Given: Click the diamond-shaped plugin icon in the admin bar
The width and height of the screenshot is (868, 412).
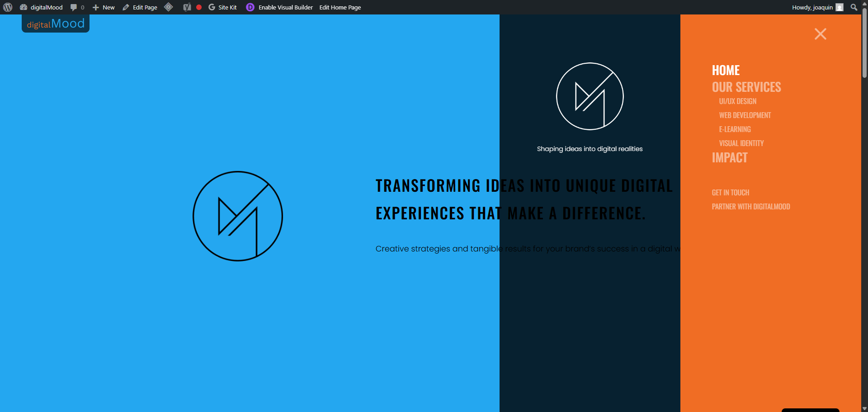Looking at the screenshot, I should 169,7.
